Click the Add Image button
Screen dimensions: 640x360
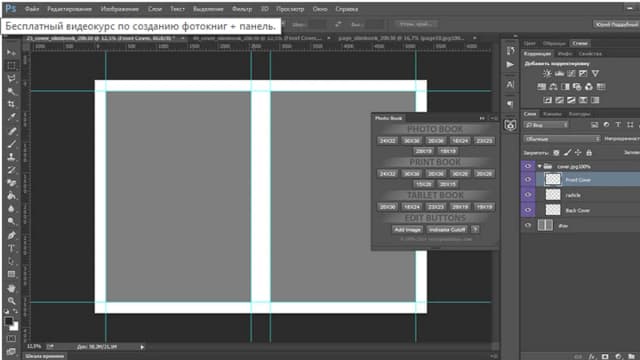point(407,229)
